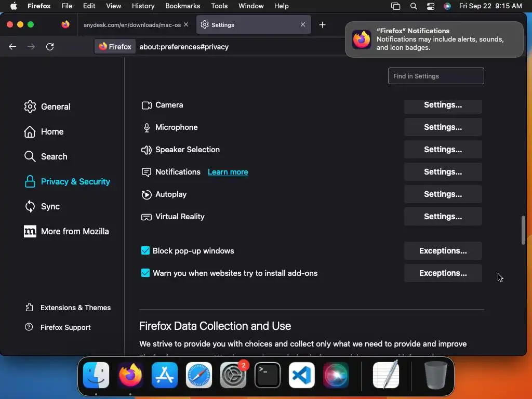The width and height of the screenshot is (532, 399).
Task: Open Camera permission Settings button
Action: click(443, 105)
